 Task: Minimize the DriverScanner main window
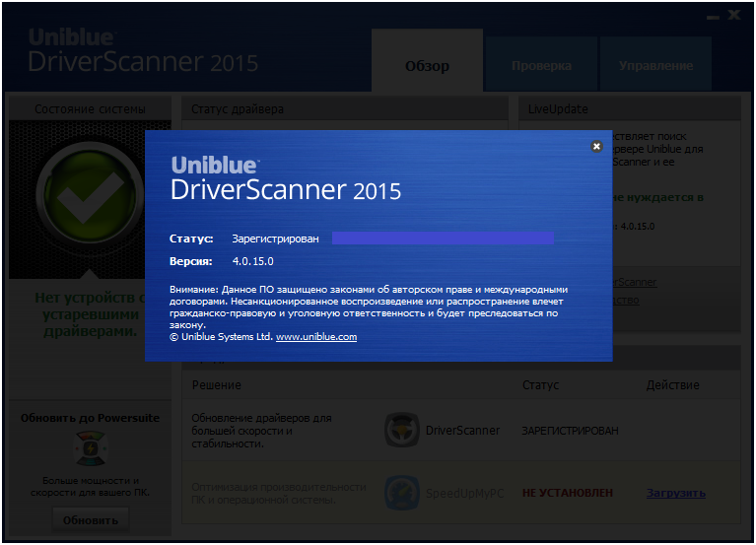tap(713, 17)
